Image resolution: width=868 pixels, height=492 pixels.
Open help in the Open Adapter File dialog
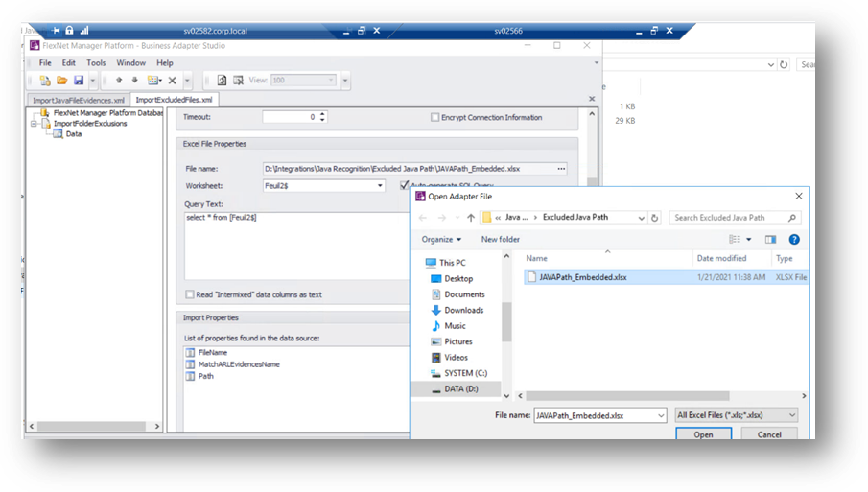coord(794,240)
